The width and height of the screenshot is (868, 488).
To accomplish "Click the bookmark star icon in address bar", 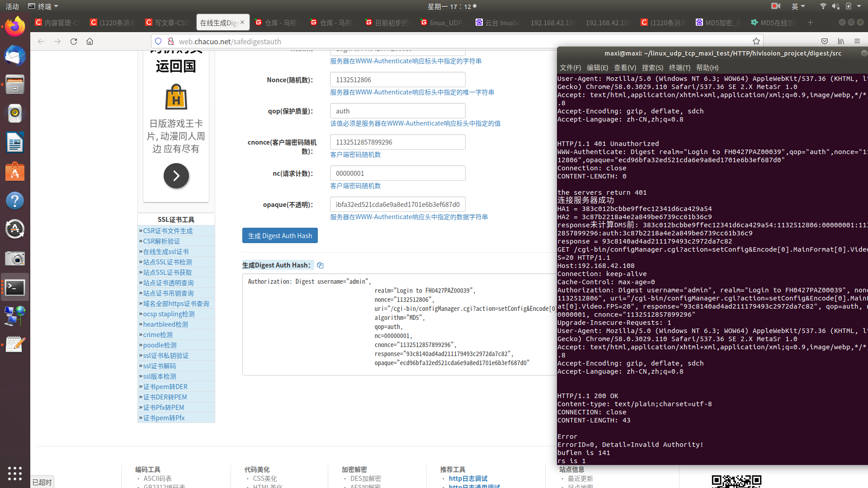I will coord(756,41).
